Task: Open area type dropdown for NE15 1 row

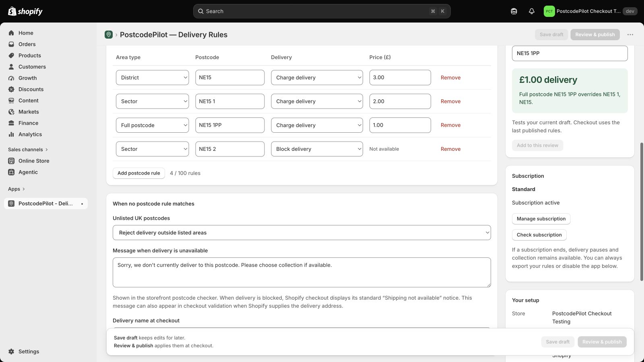Action: point(153,101)
